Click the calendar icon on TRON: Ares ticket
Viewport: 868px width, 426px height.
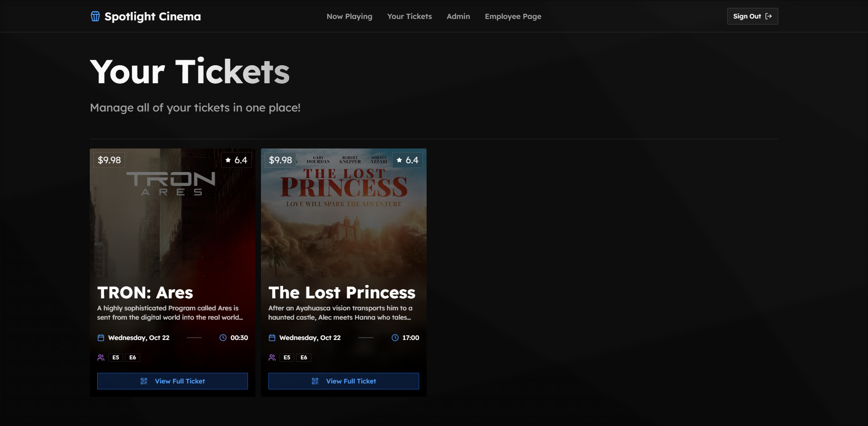click(101, 338)
